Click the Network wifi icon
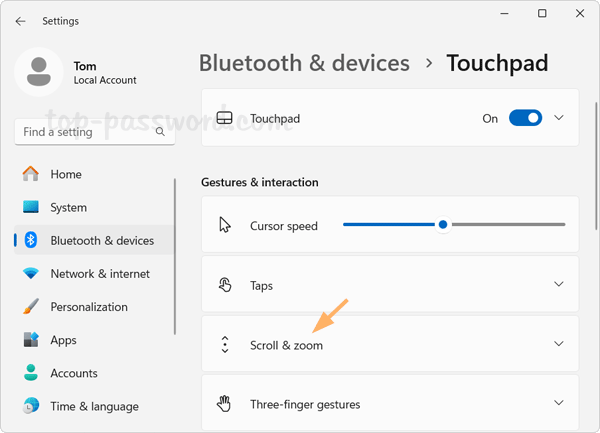The height and width of the screenshot is (433, 600). coord(31,273)
